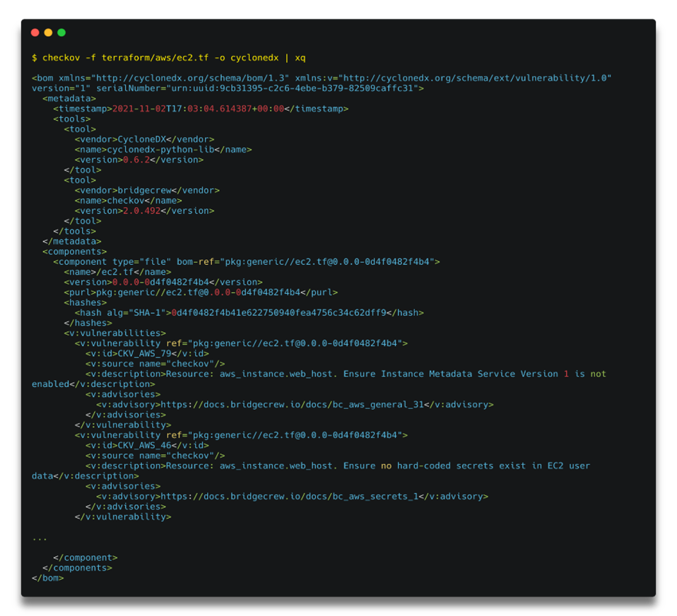Click the green maximize window button

pyautogui.click(x=61, y=32)
